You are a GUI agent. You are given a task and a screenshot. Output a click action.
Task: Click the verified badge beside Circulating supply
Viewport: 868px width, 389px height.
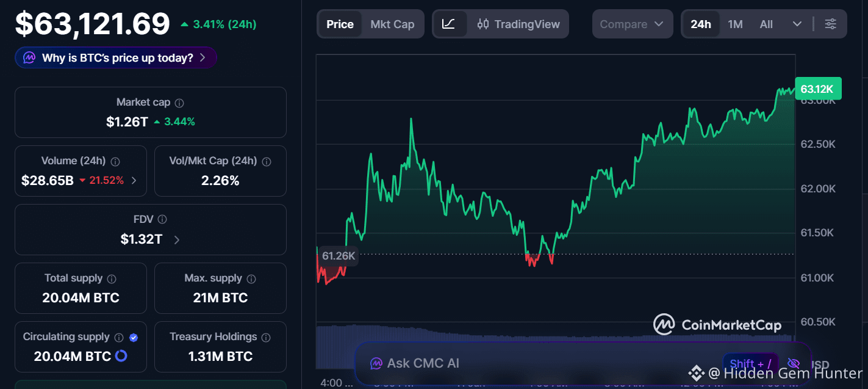tap(134, 337)
